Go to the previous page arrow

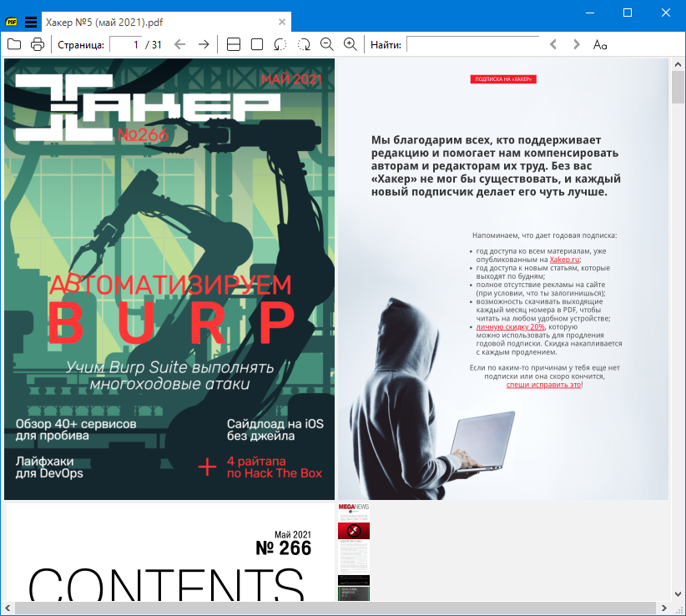179,44
